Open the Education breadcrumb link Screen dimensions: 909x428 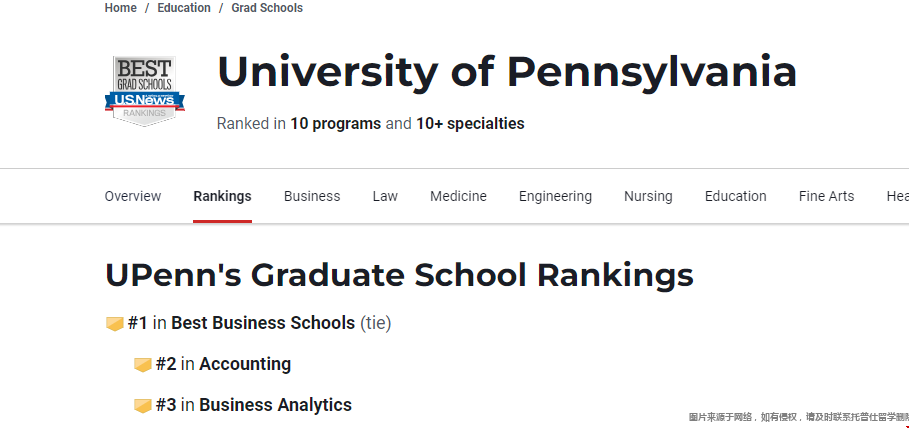184,8
